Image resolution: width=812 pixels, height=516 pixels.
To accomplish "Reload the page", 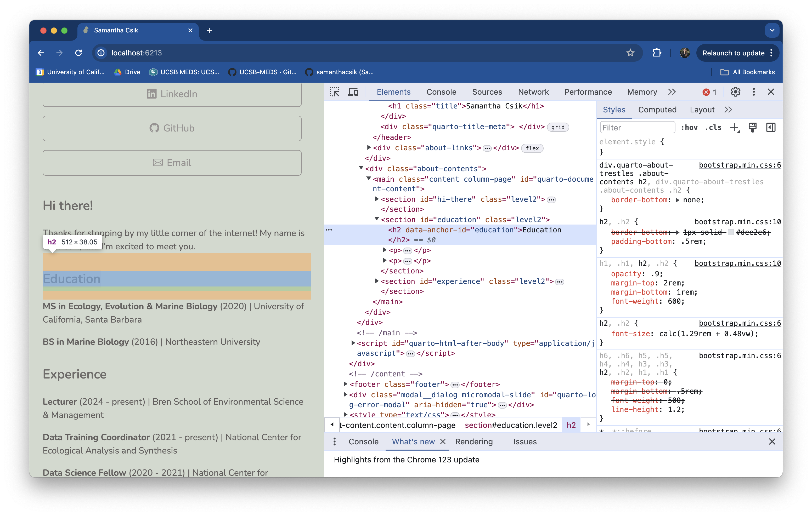I will 78,53.
